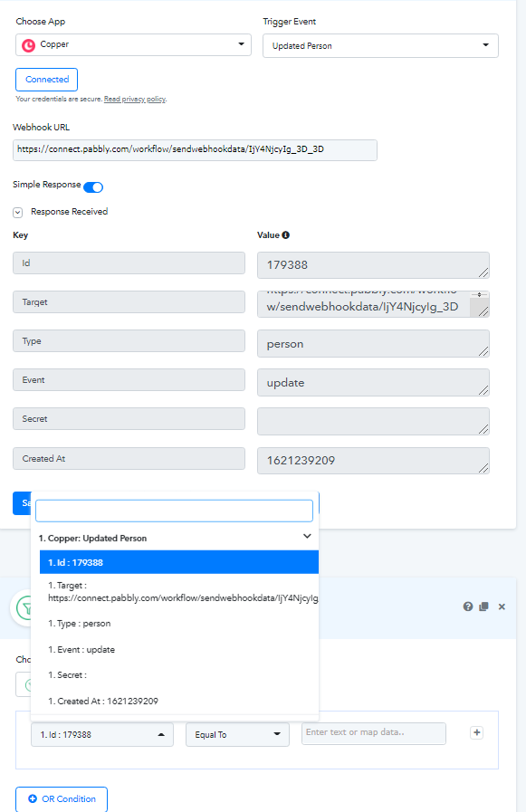Click the Webhook URL field

coord(195,149)
